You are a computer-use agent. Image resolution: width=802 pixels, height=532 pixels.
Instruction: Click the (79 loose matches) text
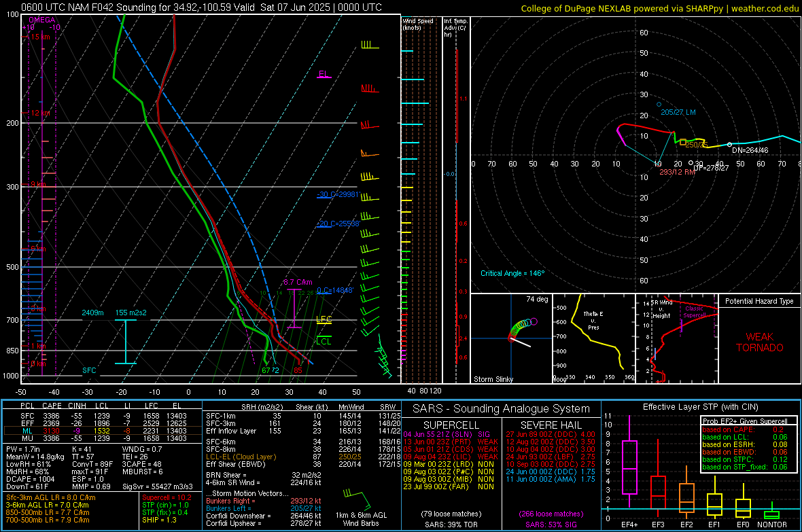451,514
